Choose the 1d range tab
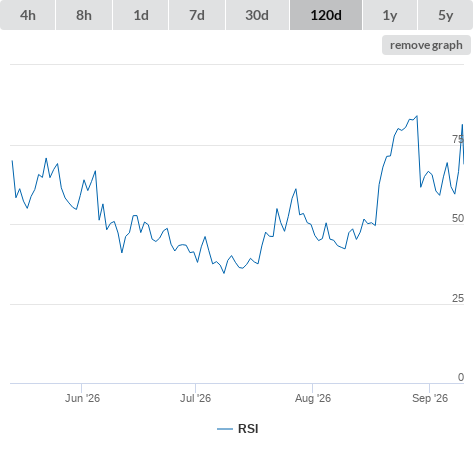 [x=141, y=15]
